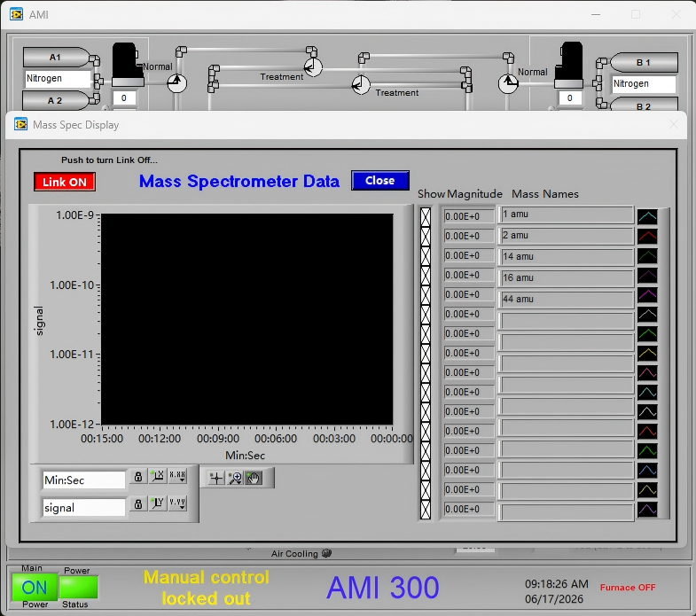This screenshot has width=696, height=616.
Task: Select the zoom magnifier tool in graph palette
Action: point(235,478)
